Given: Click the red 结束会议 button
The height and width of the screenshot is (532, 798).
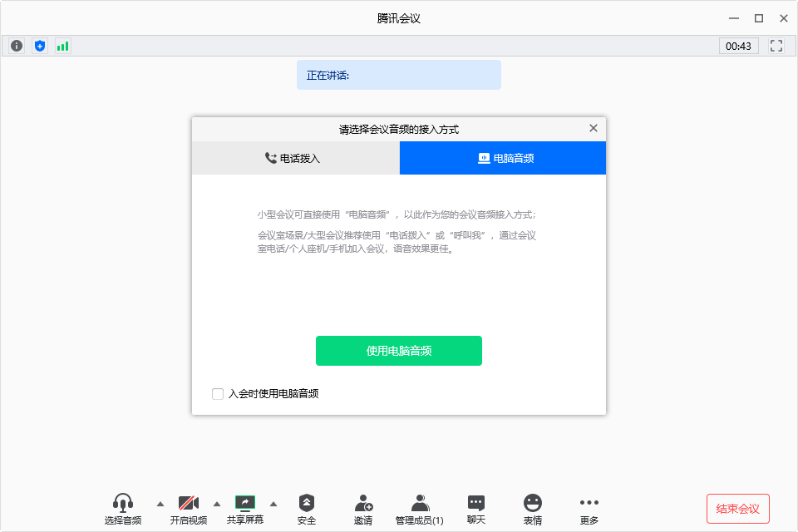Looking at the screenshot, I should [x=738, y=509].
